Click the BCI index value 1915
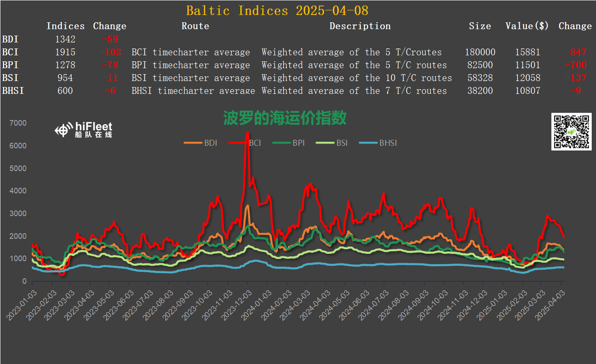Screen dimensions: 596x364 (x=65, y=52)
